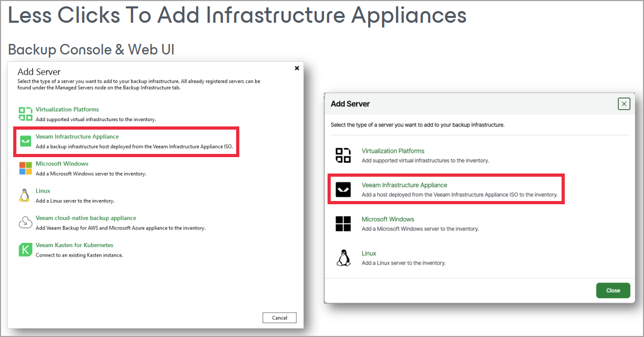Select Microsoft Windows link beside the colored logo
This screenshot has height=337, width=644.
point(62,163)
